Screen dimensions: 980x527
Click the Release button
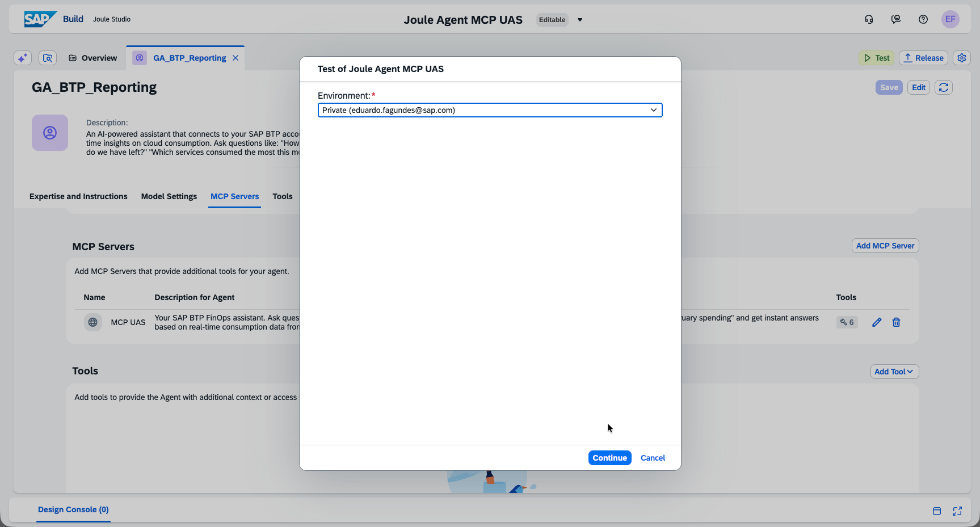pos(923,58)
